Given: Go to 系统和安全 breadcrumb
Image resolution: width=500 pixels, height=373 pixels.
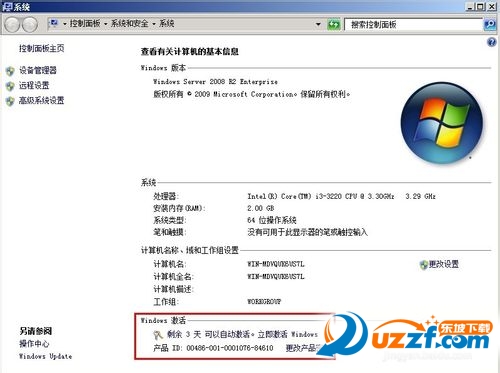Looking at the screenshot, I should tap(130, 23).
